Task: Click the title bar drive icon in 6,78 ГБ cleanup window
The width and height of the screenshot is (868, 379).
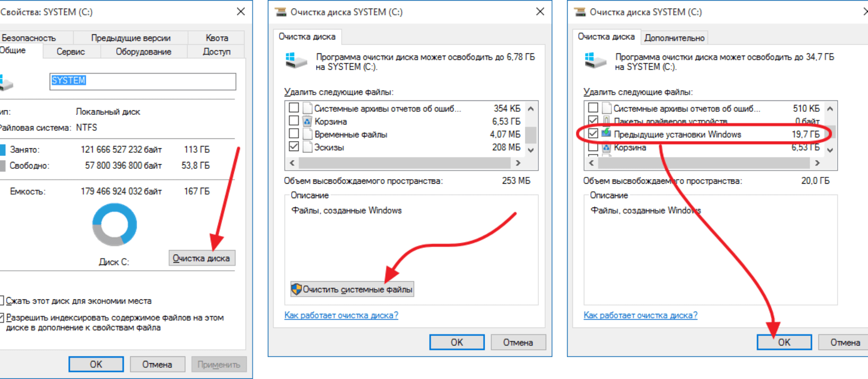Action: click(281, 12)
